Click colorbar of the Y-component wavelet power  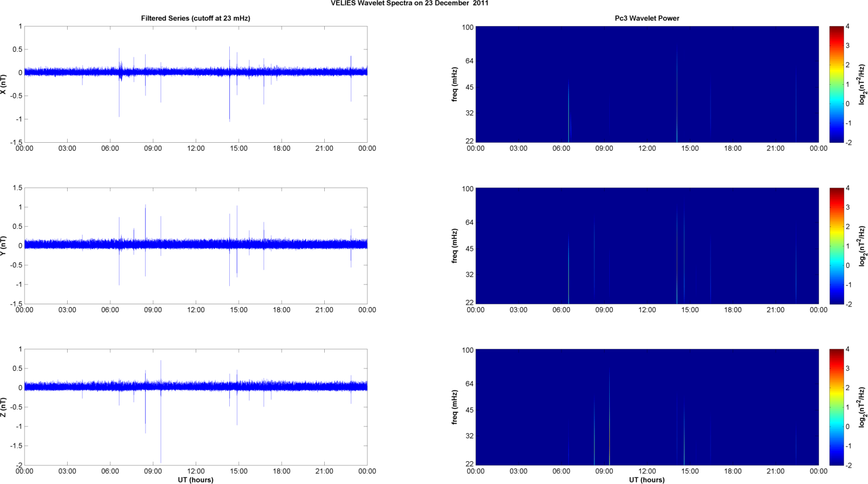[836, 246]
